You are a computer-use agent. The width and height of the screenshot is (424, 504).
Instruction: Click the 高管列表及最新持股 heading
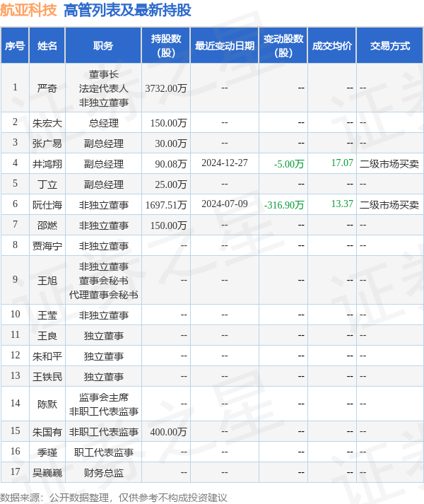[128, 11]
